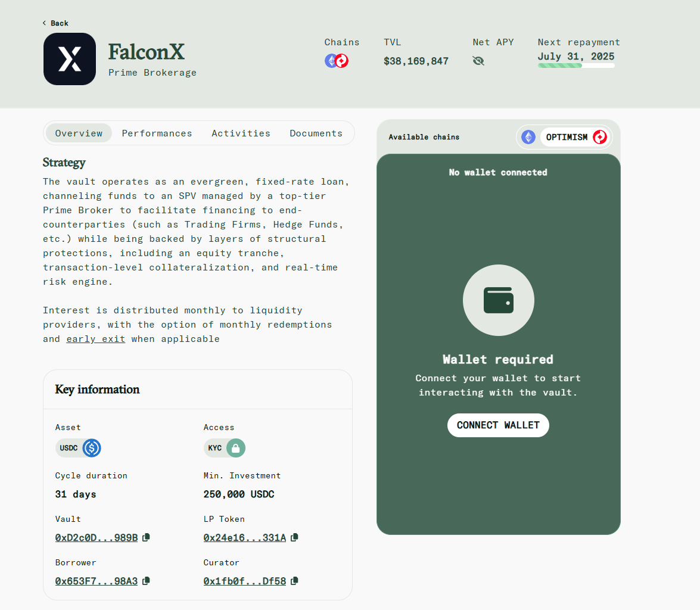The width and height of the screenshot is (700, 610).
Task: Open the Documents tab
Action: point(316,133)
